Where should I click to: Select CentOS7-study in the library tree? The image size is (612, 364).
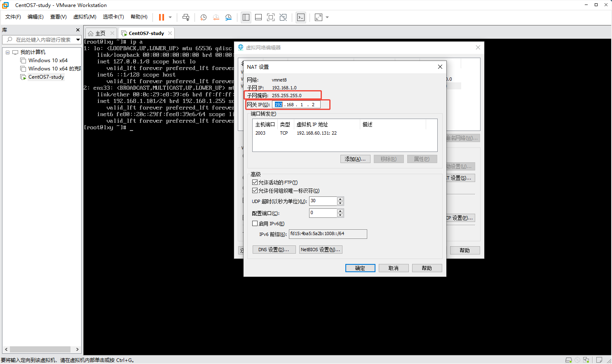(46, 77)
